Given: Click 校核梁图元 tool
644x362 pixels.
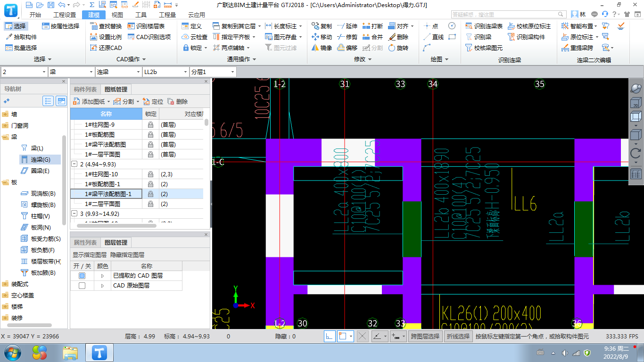Looking at the screenshot, I should pyautogui.click(x=484, y=48).
